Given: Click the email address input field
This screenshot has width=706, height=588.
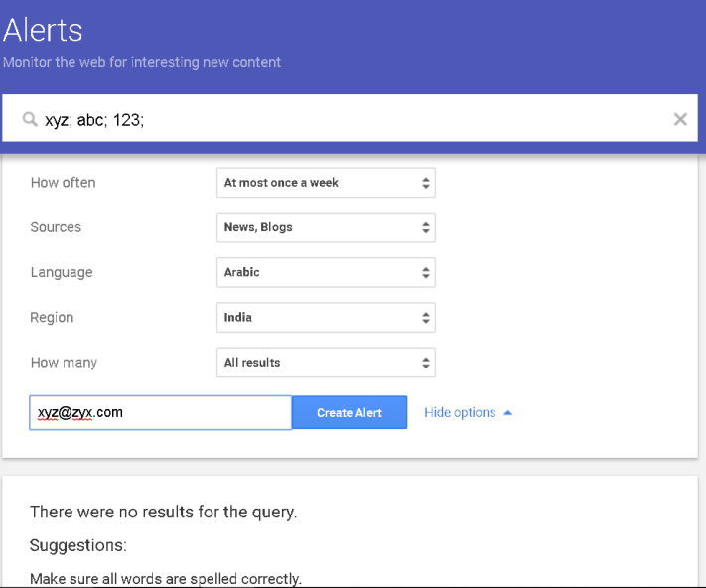Looking at the screenshot, I should click(x=160, y=413).
